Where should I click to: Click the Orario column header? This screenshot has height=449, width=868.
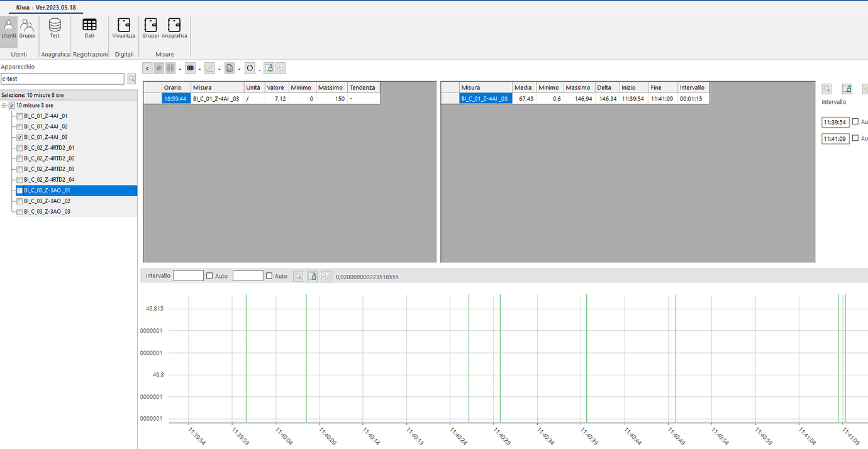pos(176,87)
